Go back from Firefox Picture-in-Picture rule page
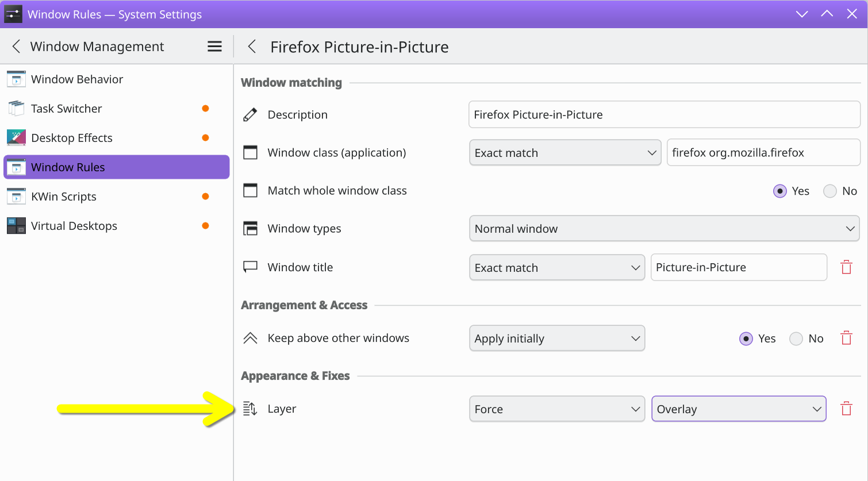 [x=252, y=47]
